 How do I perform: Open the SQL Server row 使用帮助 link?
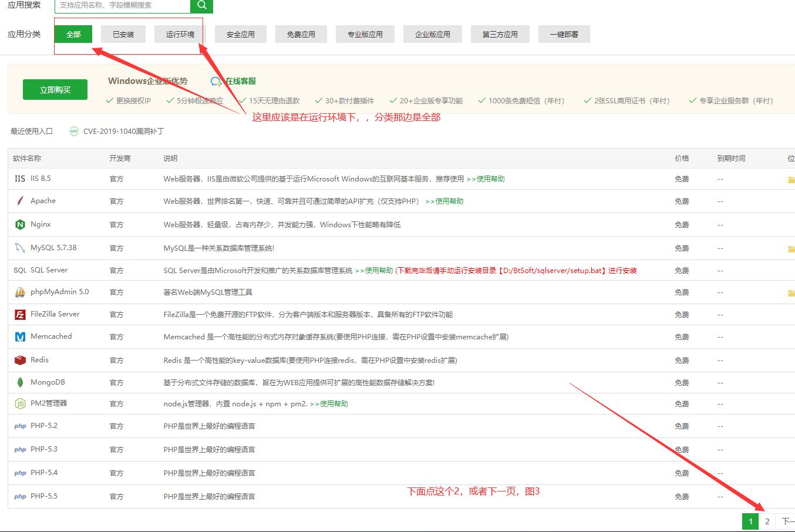pyautogui.click(x=374, y=271)
